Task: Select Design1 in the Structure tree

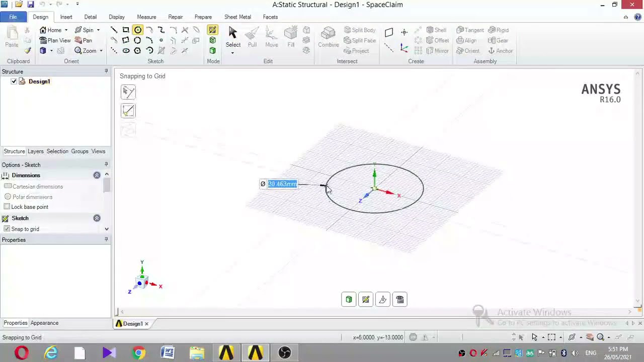Action: (x=39, y=81)
